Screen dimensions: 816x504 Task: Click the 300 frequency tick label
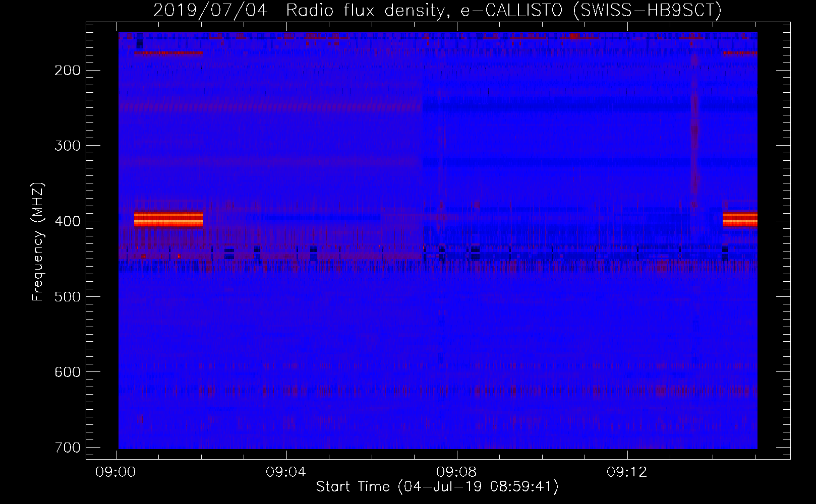pos(67,146)
